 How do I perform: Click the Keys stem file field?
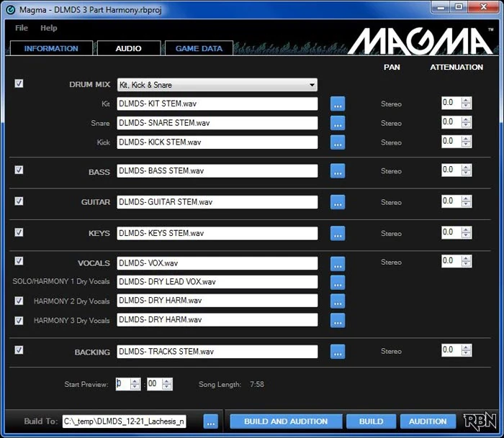click(x=217, y=233)
